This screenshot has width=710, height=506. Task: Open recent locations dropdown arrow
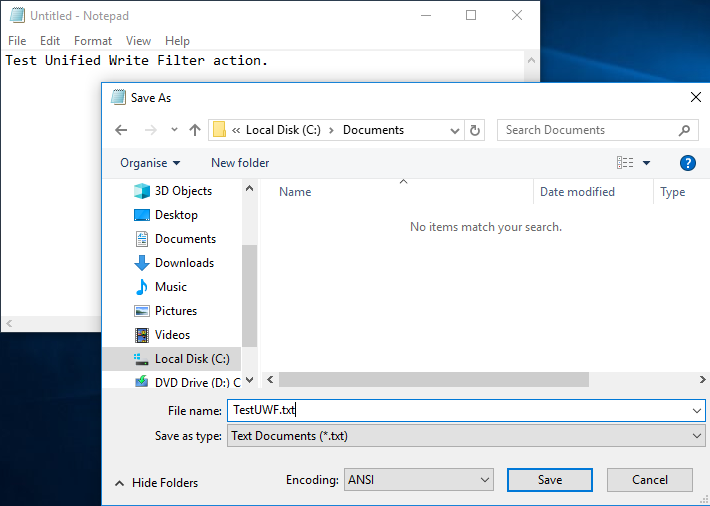click(x=174, y=130)
